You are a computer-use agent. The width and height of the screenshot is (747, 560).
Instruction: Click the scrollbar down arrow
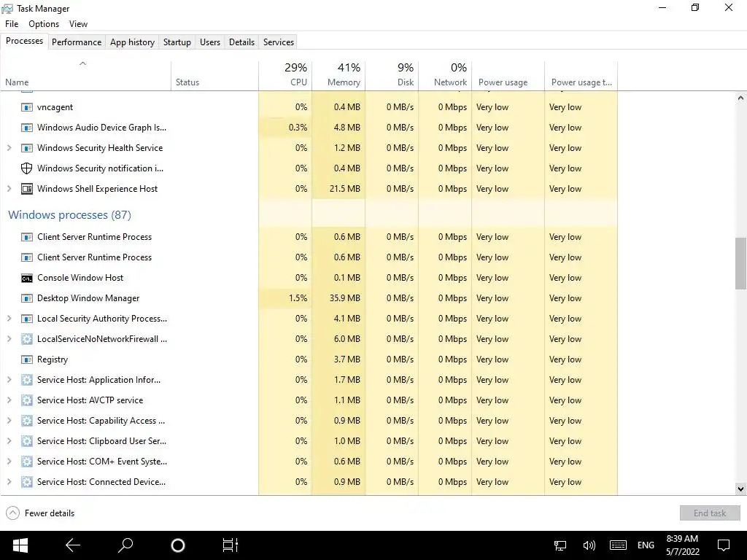[x=740, y=489]
